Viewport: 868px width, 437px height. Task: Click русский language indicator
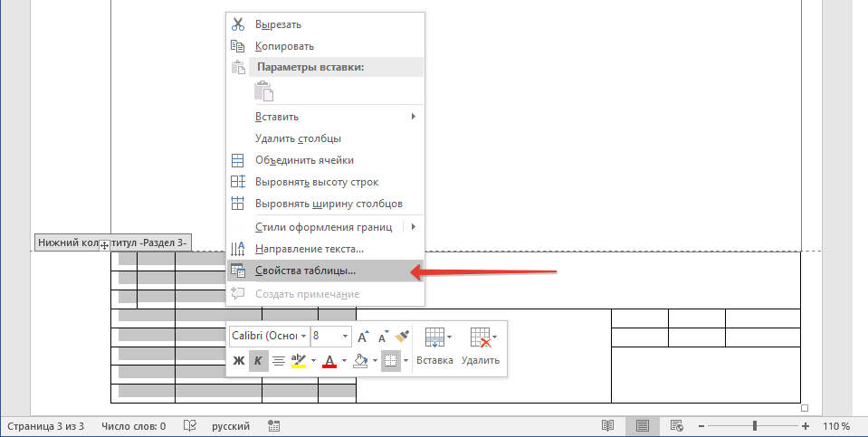pos(230,426)
